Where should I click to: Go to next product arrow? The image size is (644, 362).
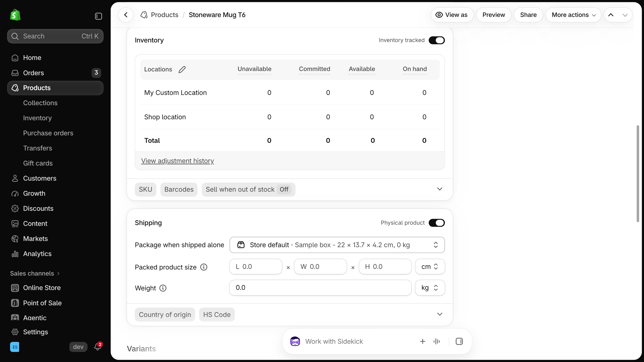click(x=625, y=15)
